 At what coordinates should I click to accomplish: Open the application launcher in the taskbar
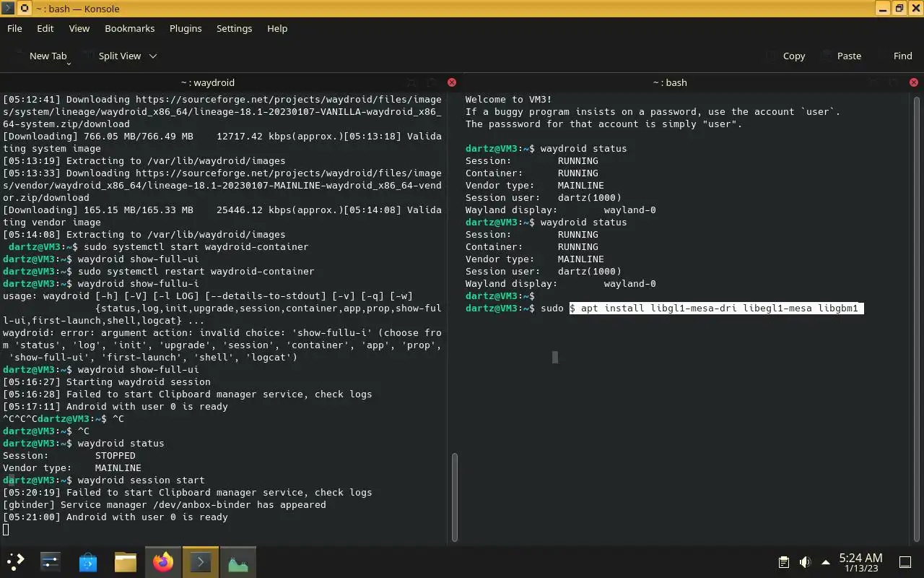[x=16, y=561]
